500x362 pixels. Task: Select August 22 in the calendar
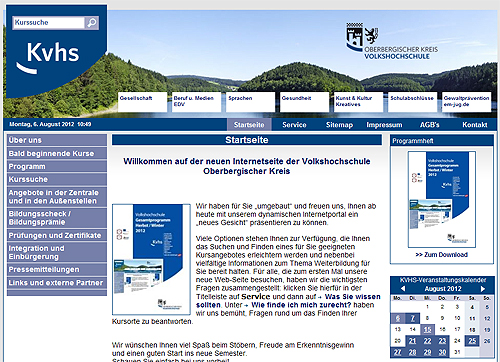tap(427, 341)
